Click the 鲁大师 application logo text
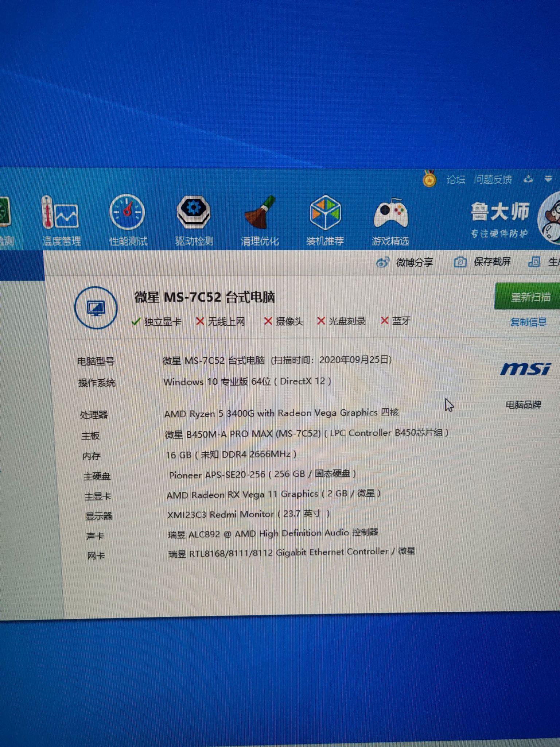This screenshot has height=747, width=560. coord(499,212)
